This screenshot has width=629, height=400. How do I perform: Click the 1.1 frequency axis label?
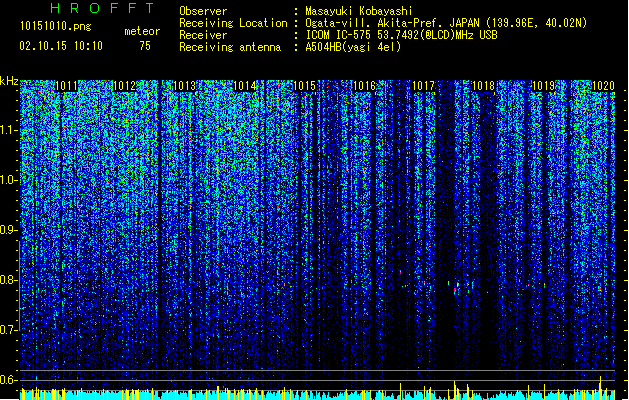point(9,130)
